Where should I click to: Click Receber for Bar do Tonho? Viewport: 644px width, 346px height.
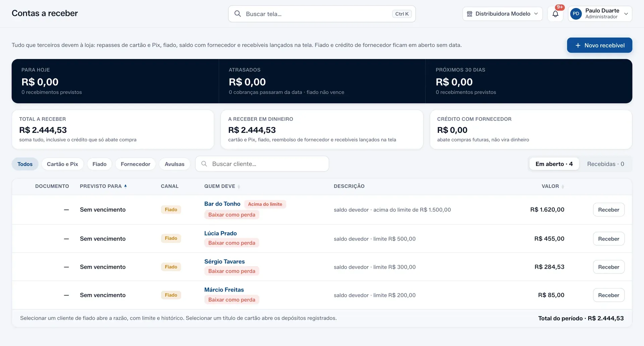[x=608, y=210]
